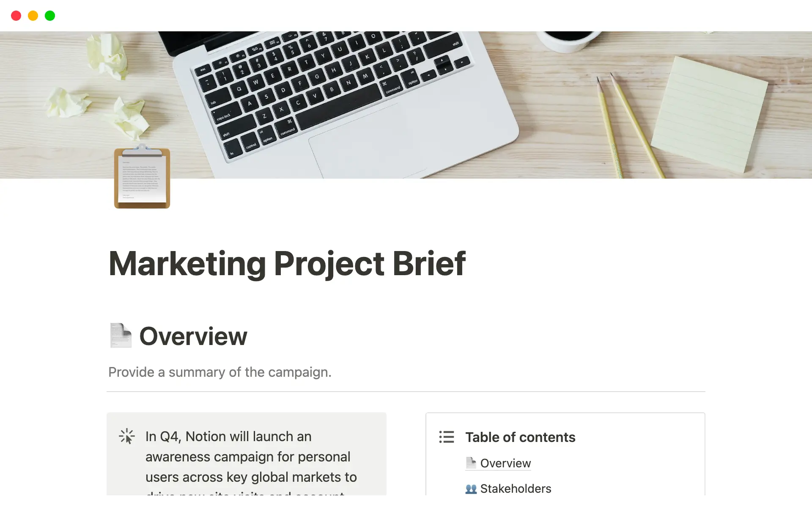Open the Overview link in the table of contents
812x508 pixels.
point(506,463)
